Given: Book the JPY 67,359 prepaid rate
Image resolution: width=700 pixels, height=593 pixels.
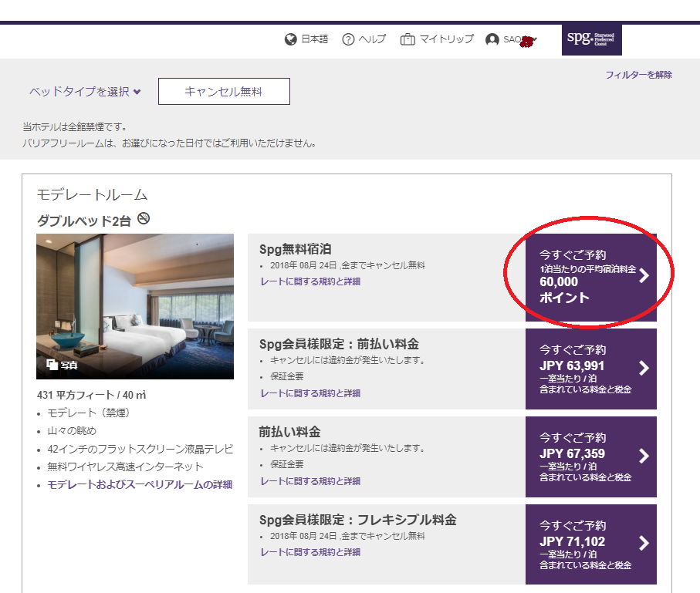Looking at the screenshot, I should (x=591, y=457).
